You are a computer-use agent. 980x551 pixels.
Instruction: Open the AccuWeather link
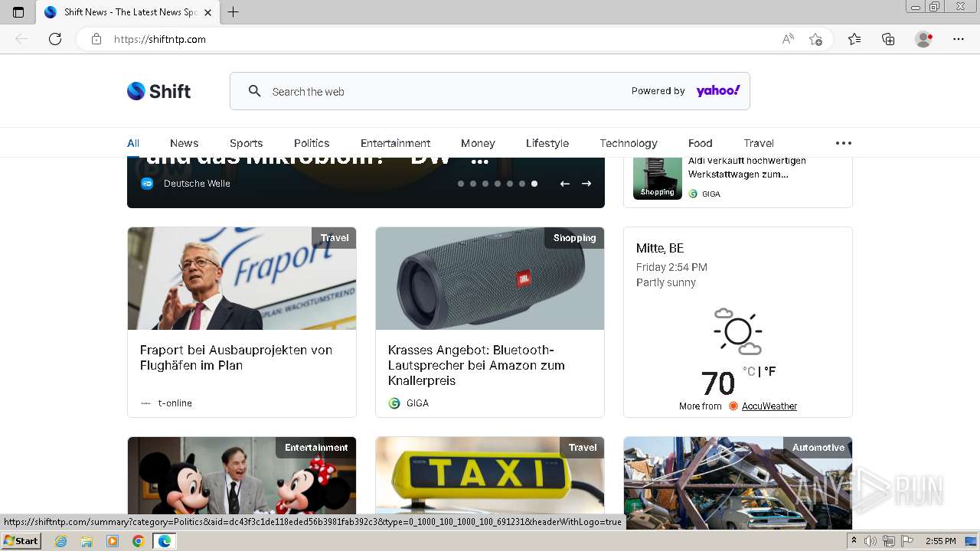[x=769, y=406]
